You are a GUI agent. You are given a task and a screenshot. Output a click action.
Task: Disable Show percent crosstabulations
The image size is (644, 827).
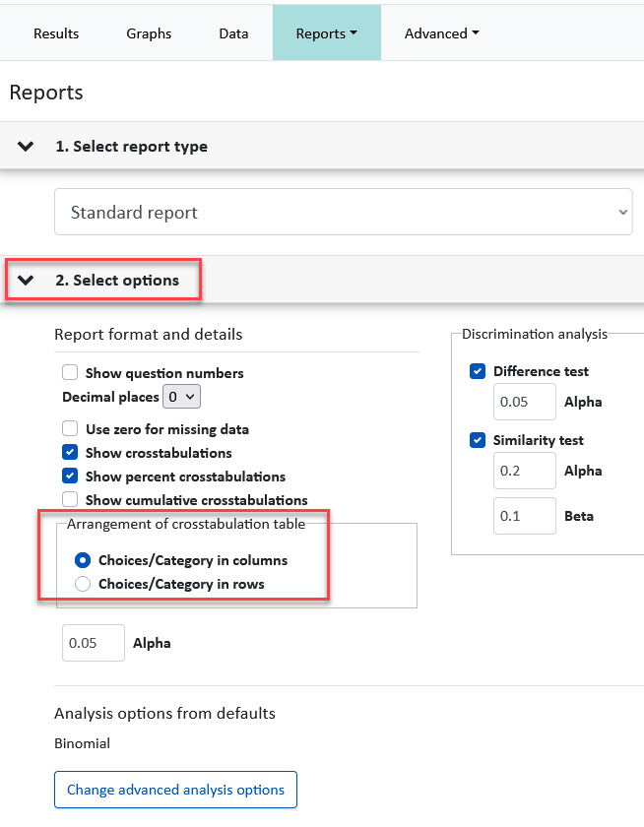point(70,476)
